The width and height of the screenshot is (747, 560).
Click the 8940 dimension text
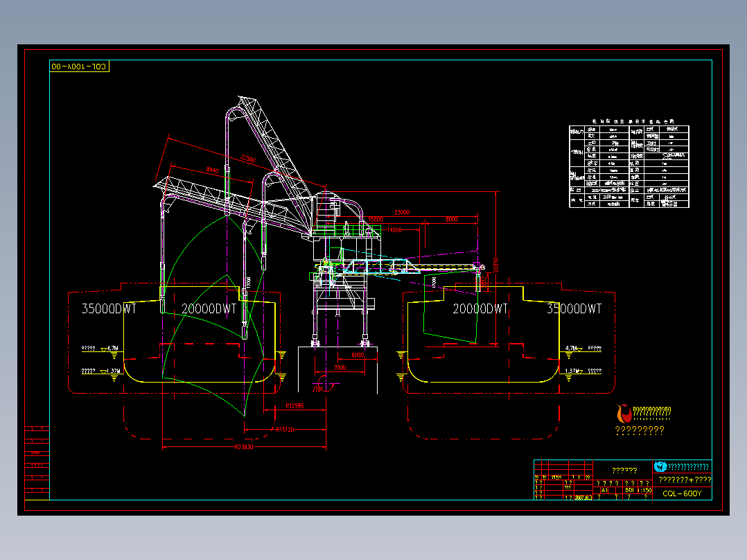tap(213, 170)
